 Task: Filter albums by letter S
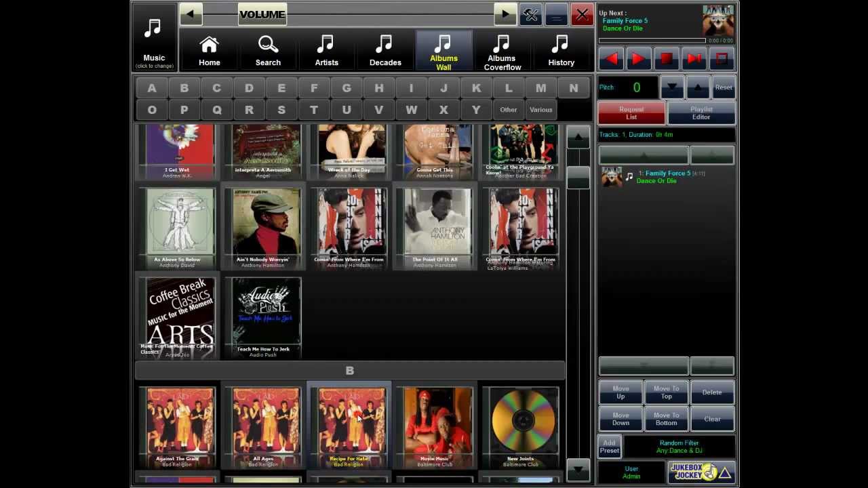[x=281, y=110]
